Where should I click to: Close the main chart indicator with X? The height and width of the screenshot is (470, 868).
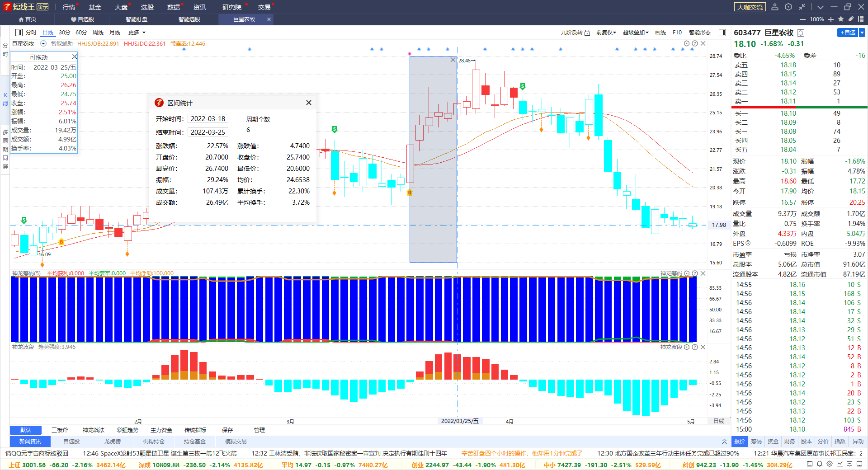[x=703, y=43]
